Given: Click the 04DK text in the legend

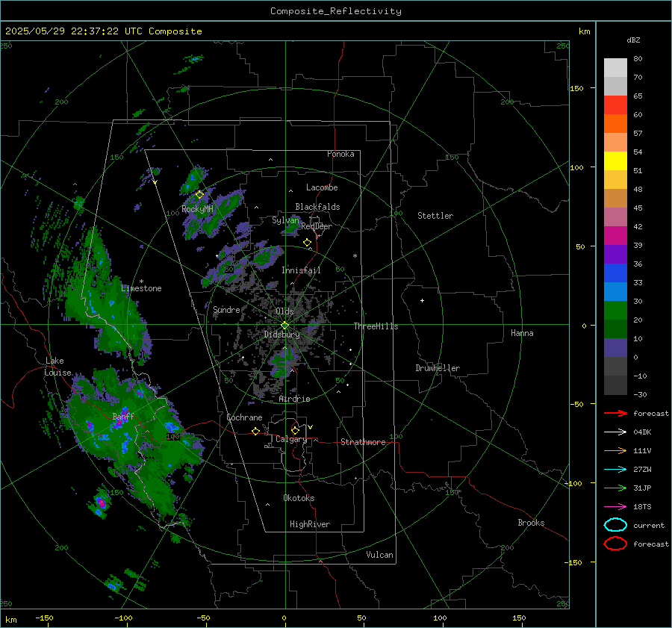Looking at the screenshot, I should click(x=642, y=432).
